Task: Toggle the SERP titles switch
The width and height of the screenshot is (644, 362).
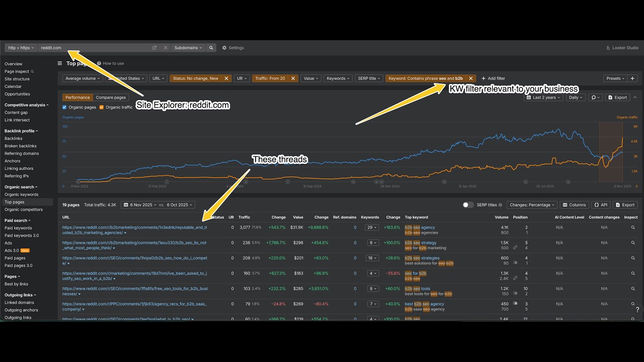Action: (468, 205)
